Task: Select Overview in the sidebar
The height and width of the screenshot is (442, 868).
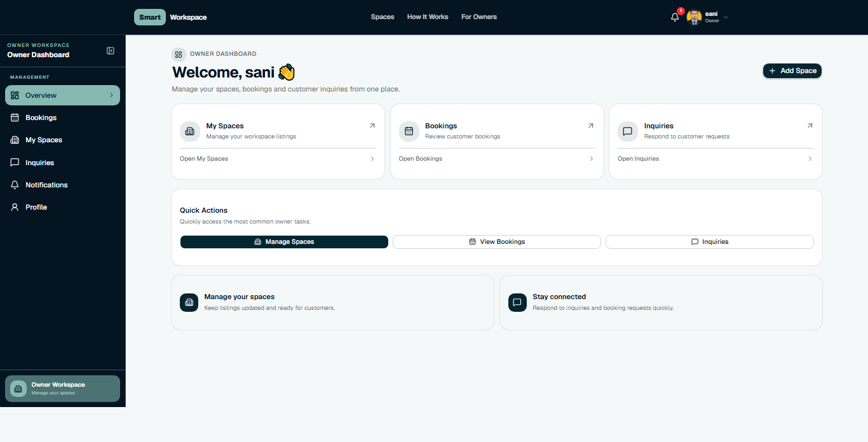Action: [62, 95]
